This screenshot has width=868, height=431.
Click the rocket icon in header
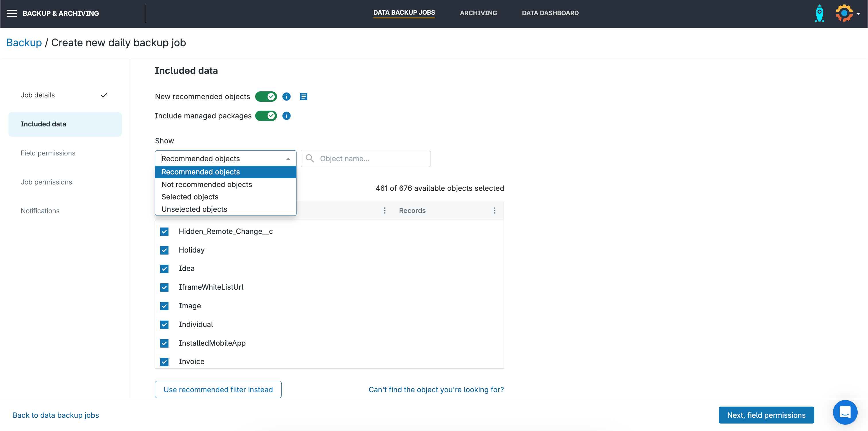pos(819,14)
